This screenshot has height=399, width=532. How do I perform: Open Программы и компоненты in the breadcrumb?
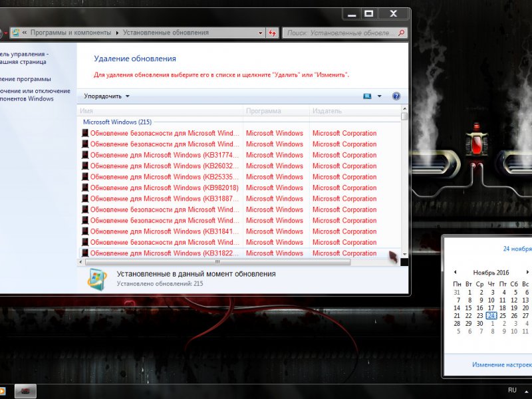(70, 33)
